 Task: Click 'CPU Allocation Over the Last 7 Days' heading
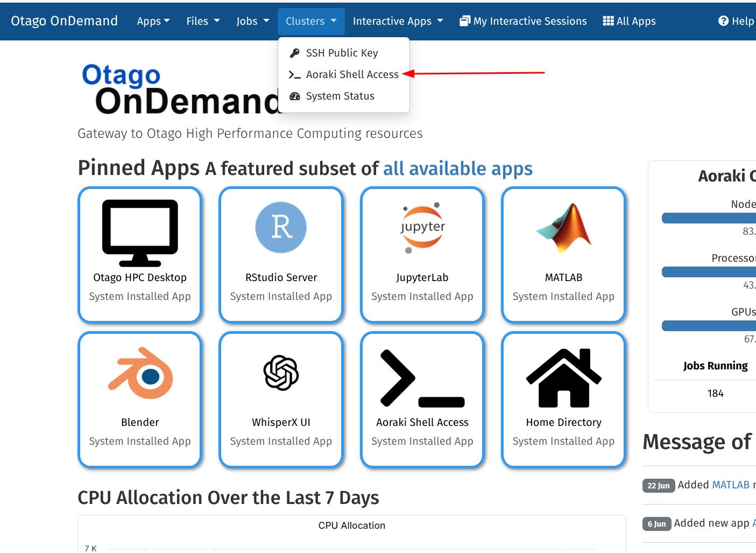[228, 498]
